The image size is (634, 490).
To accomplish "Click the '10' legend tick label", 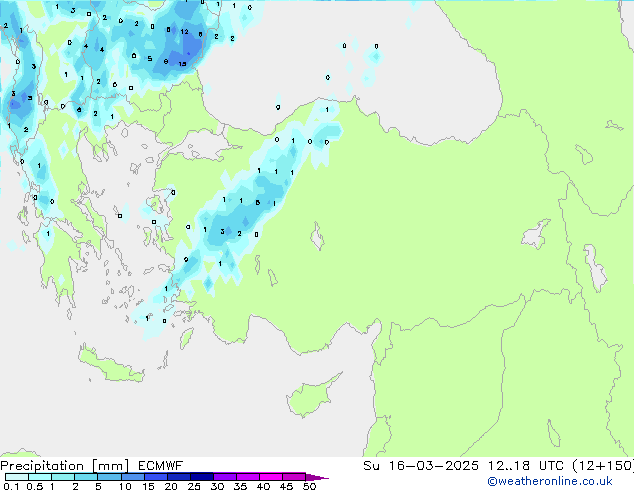I will tap(125, 486).
